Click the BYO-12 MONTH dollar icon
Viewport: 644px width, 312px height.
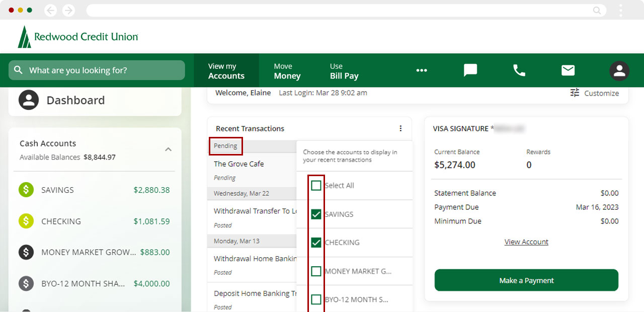pos(26,283)
